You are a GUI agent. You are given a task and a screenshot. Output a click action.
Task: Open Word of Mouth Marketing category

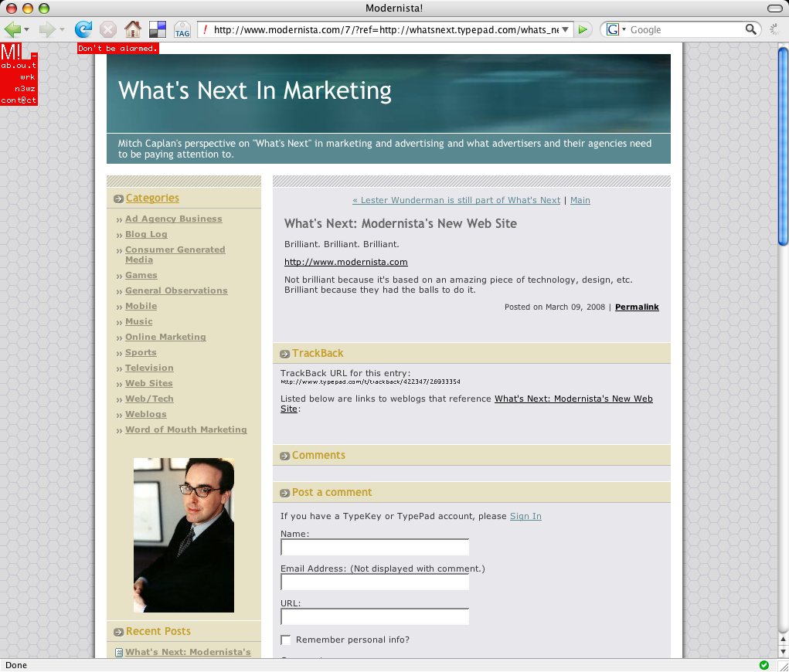[x=186, y=430]
